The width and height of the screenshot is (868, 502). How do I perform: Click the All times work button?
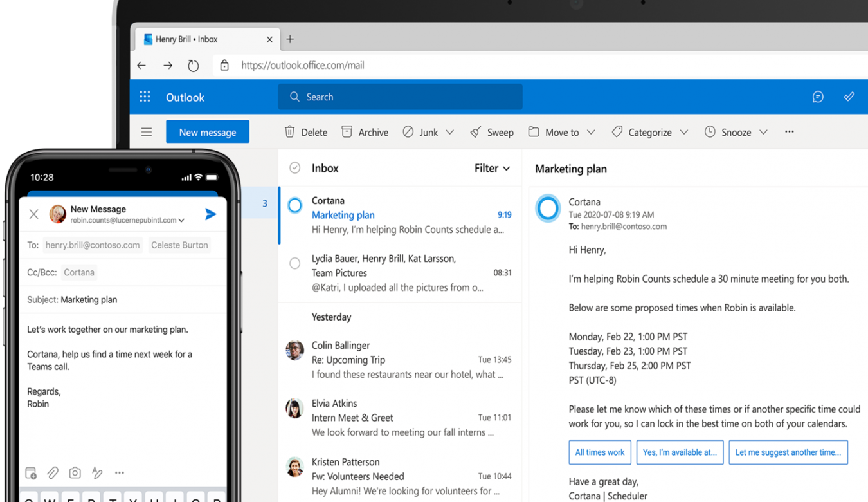click(x=600, y=452)
